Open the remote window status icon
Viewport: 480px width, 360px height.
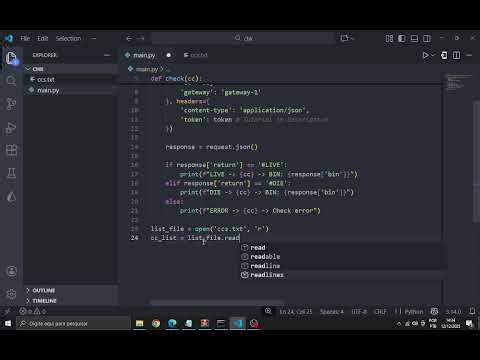(7, 311)
